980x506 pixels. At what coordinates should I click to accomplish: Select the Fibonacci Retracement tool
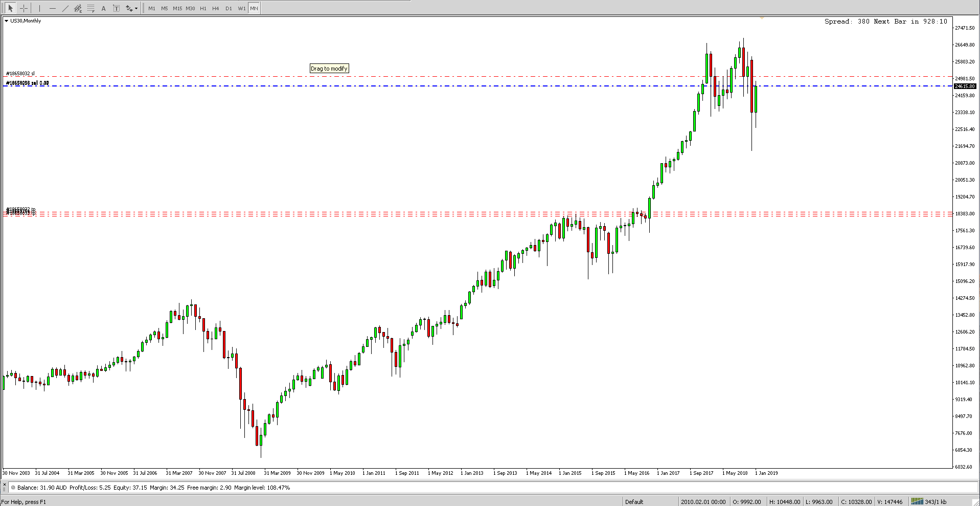click(90, 8)
